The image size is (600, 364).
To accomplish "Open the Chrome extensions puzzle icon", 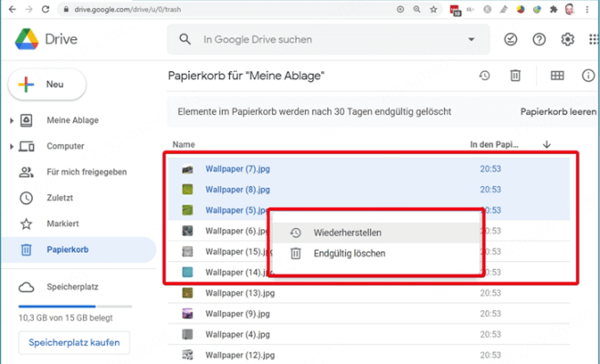I will pyautogui.click(x=553, y=9).
